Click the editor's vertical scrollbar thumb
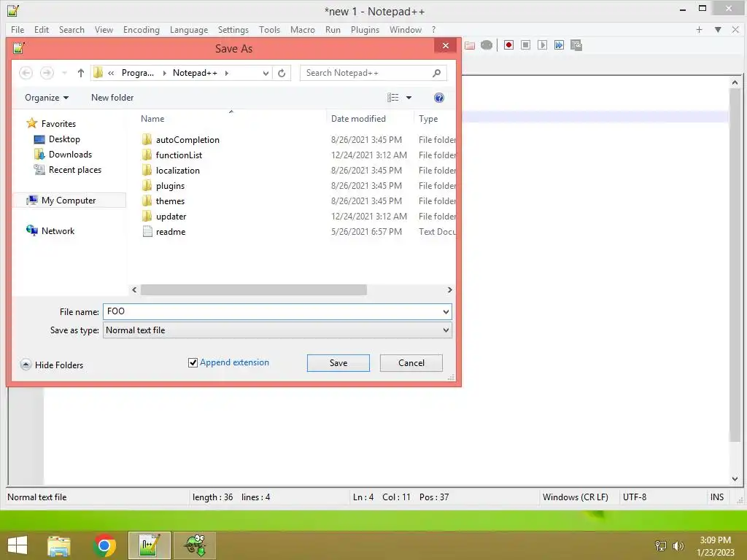This screenshot has width=747, height=560. 735,264
